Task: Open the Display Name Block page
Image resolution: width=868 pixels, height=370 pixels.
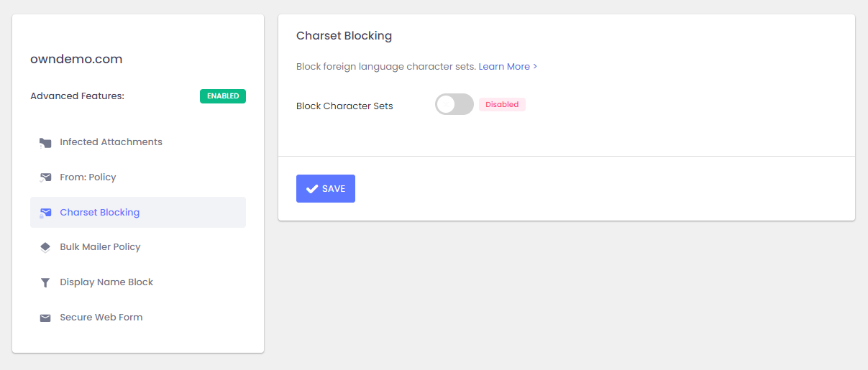Action: point(106,282)
